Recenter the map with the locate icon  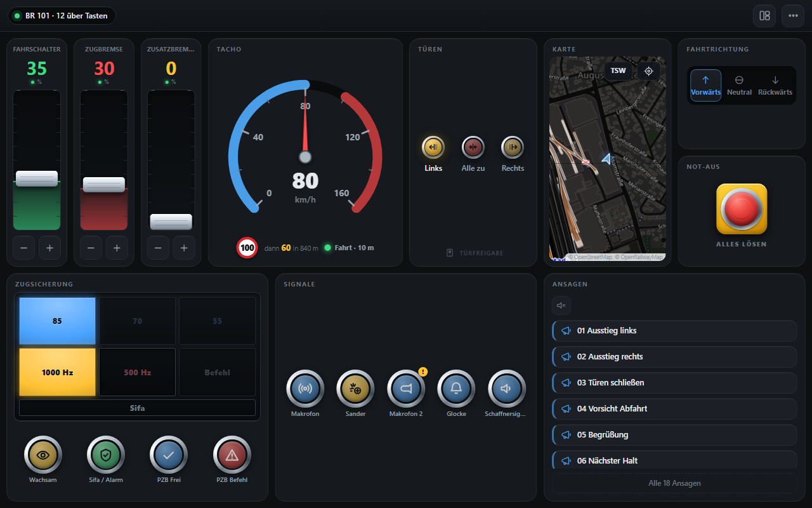tap(648, 71)
